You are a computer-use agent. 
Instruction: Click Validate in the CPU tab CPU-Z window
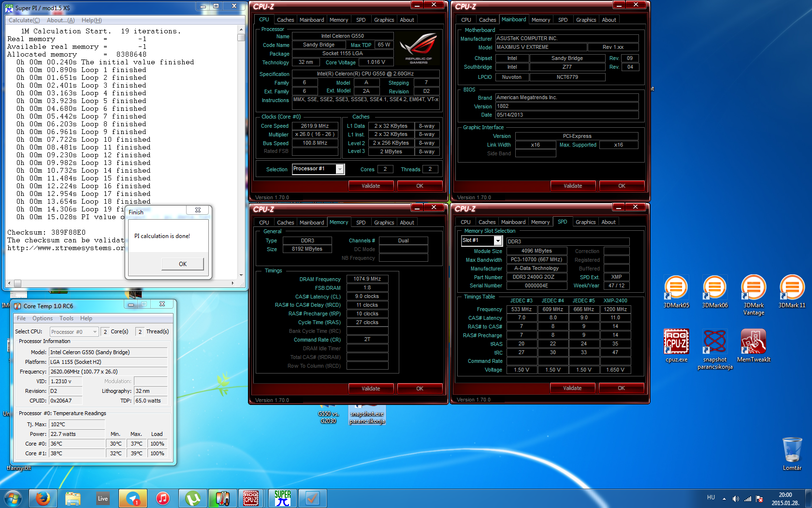[371, 186]
